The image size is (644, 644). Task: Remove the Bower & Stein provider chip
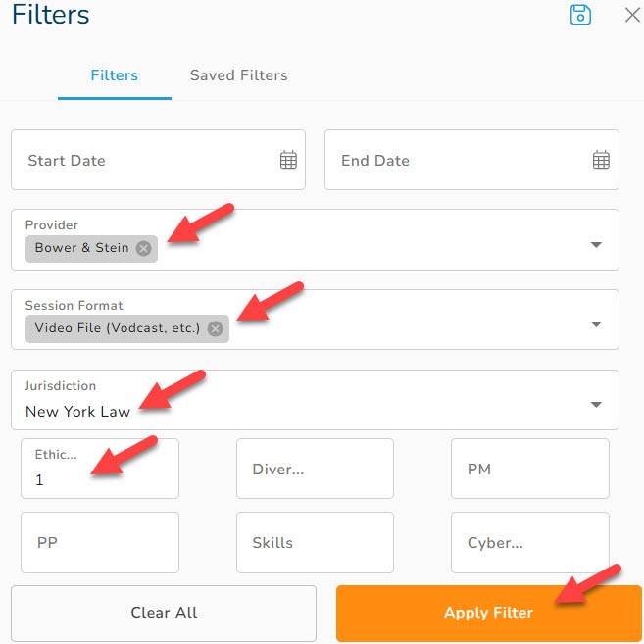coord(143,248)
